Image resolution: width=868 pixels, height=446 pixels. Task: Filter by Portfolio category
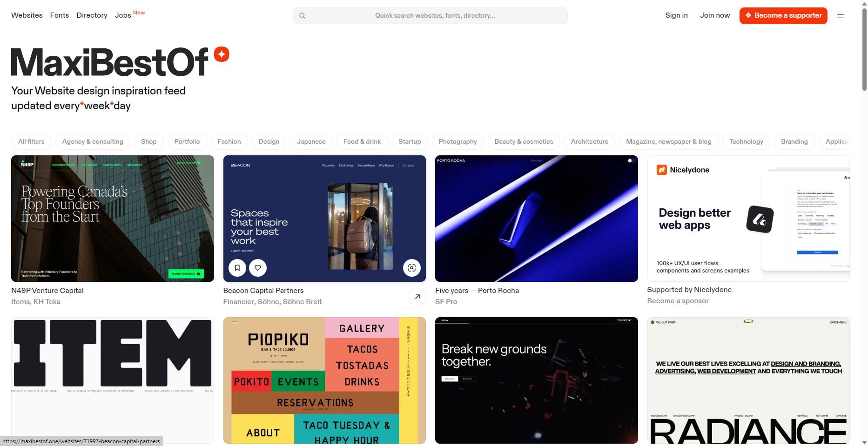pos(187,142)
